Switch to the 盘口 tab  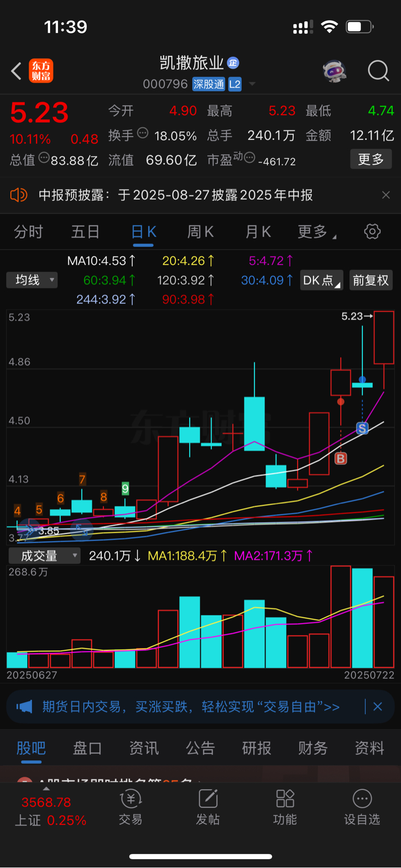click(87, 748)
